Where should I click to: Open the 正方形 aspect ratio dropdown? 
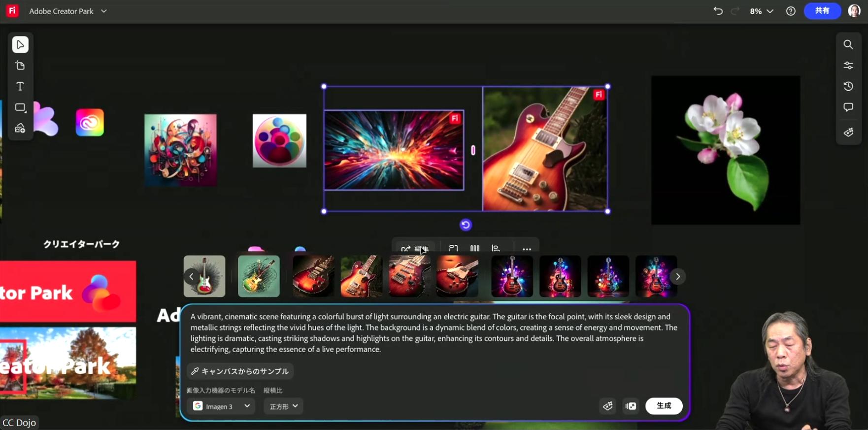(x=284, y=406)
